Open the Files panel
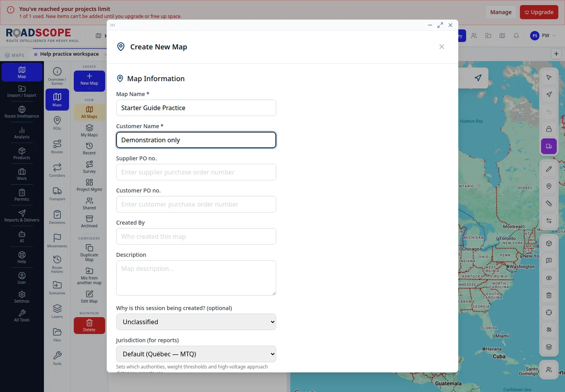 click(57, 335)
